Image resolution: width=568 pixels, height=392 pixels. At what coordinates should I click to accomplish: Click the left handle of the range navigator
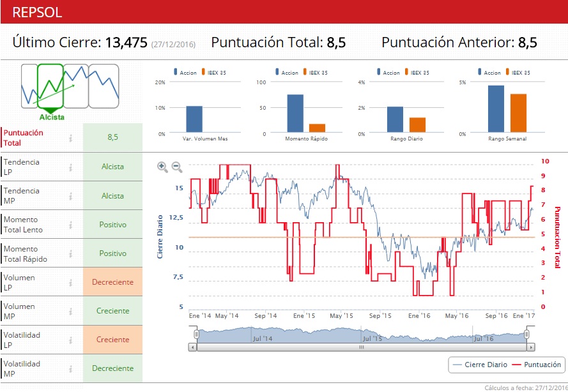point(196,334)
